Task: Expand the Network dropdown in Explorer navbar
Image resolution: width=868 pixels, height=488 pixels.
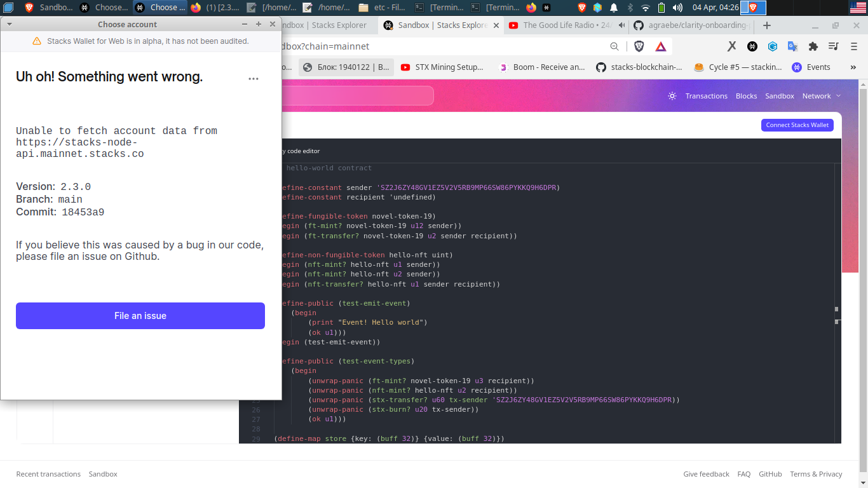Action: (821, 96)
